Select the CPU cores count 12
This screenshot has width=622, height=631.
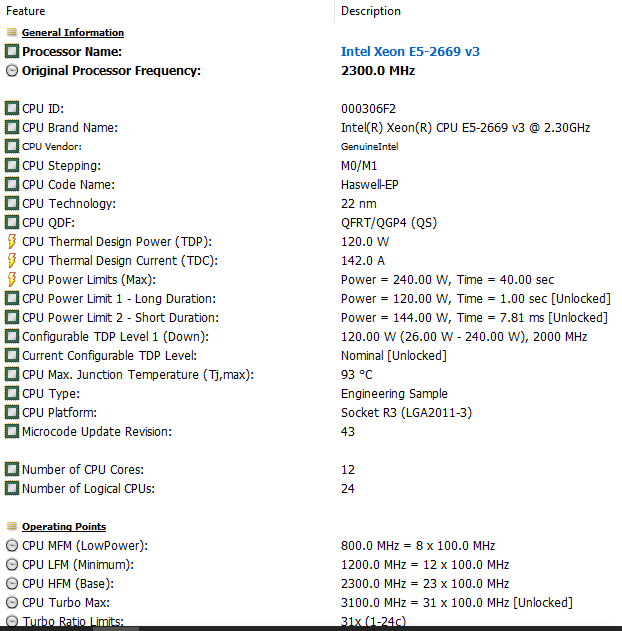(x=348, y=470)
